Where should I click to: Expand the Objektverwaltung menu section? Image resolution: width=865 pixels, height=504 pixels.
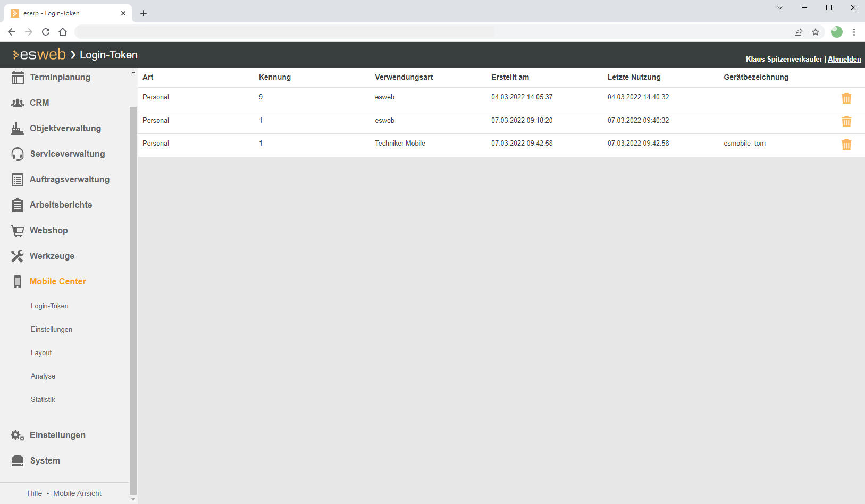tap(65, 129)
